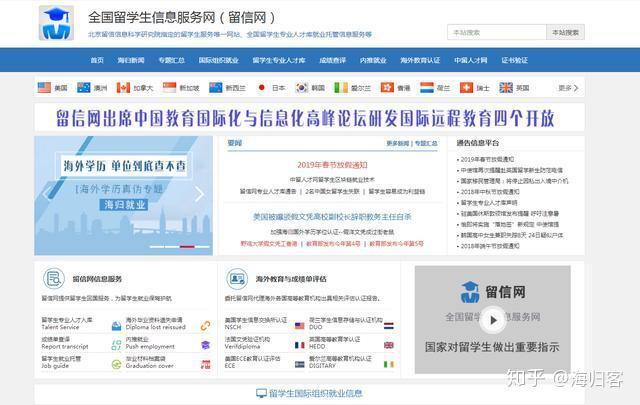Click the 留信网信息服务 search-document icon
This screenshot has height=405, width=640.
point(54,279)
